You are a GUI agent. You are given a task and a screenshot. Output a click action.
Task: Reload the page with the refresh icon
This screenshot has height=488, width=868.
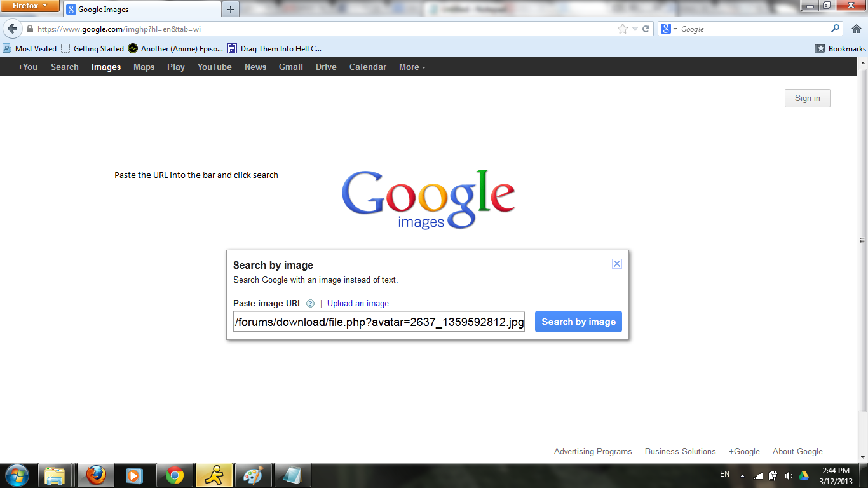point(646,29)
